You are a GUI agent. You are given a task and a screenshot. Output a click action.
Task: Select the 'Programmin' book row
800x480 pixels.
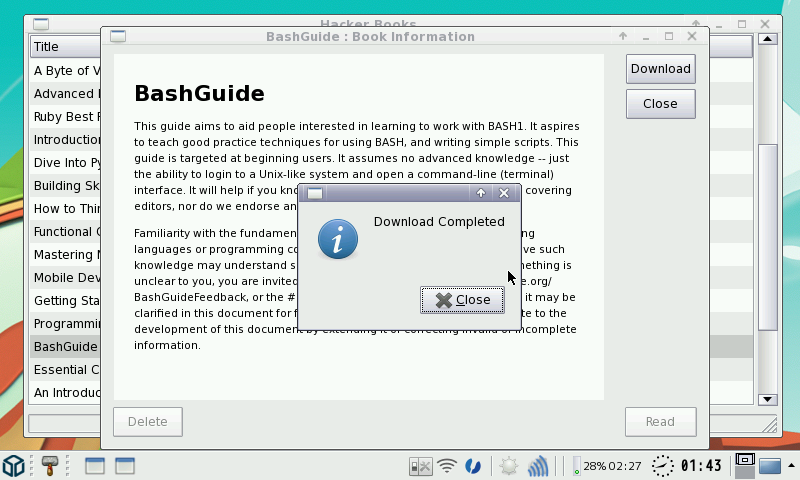(65, 324)
